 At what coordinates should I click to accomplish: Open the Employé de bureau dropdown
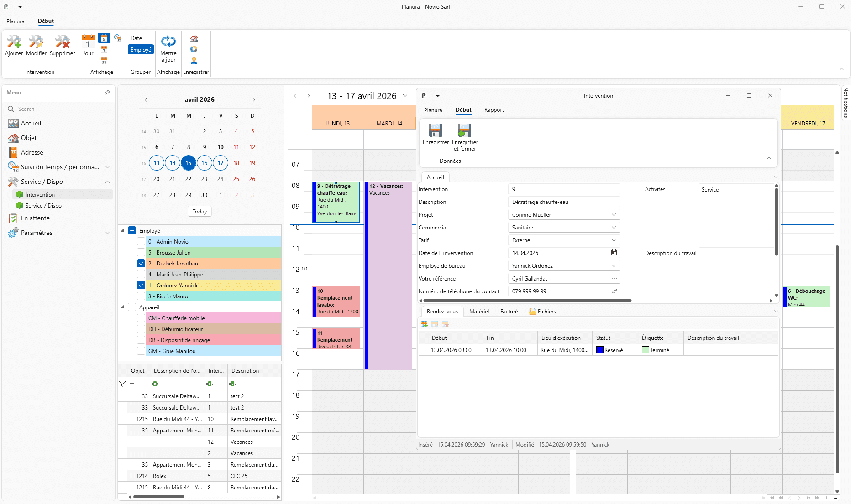coord(614,265)
